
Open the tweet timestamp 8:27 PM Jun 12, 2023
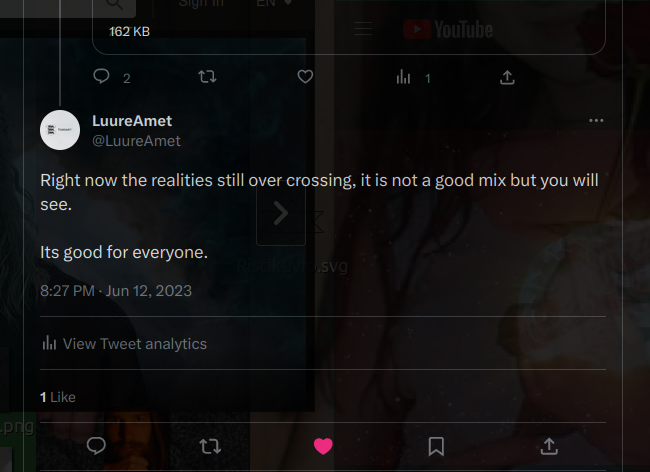[116, 291]
